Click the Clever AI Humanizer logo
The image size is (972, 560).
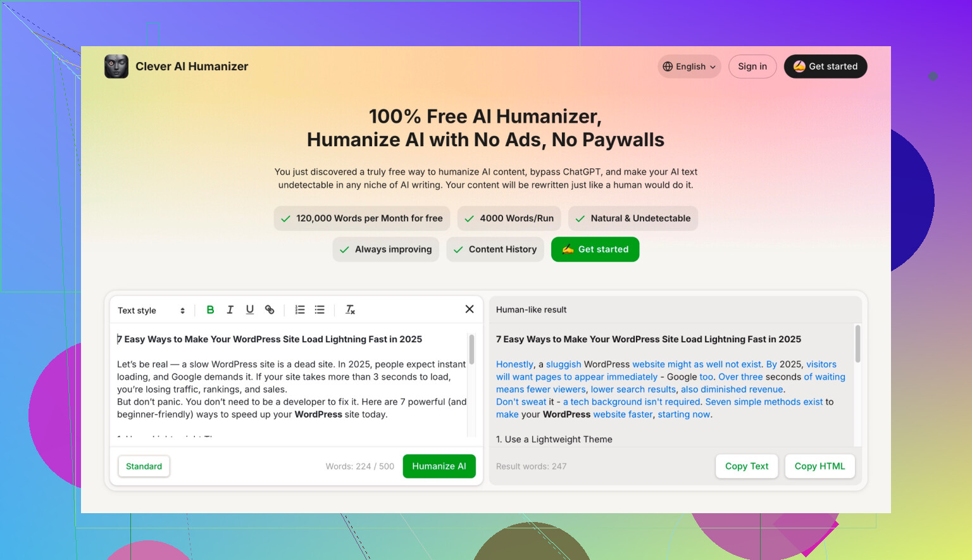[x=116, y=66]
